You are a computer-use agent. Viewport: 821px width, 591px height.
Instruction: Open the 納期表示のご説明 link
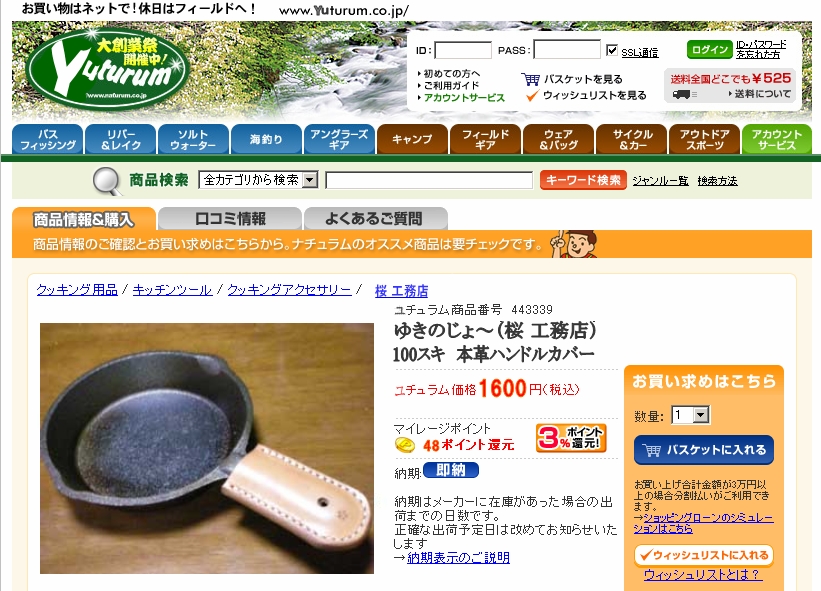pyautogui.click(x=458, y=558)
